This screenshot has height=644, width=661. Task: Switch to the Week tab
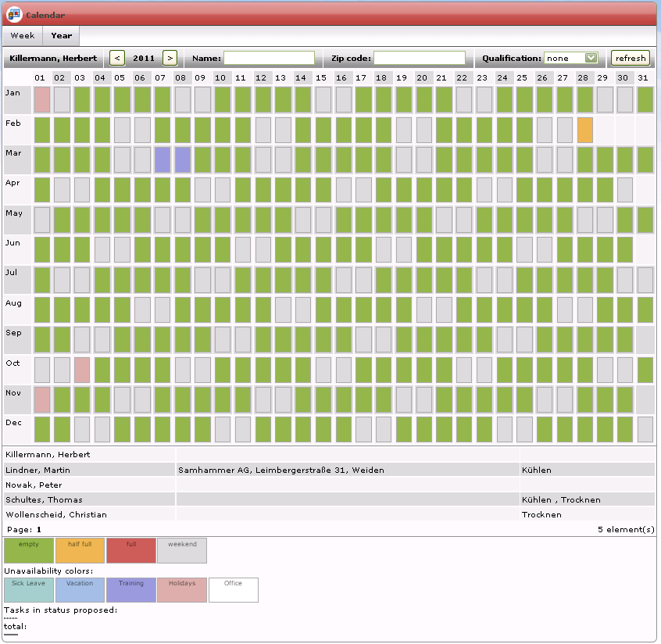(x=22, y=36)
